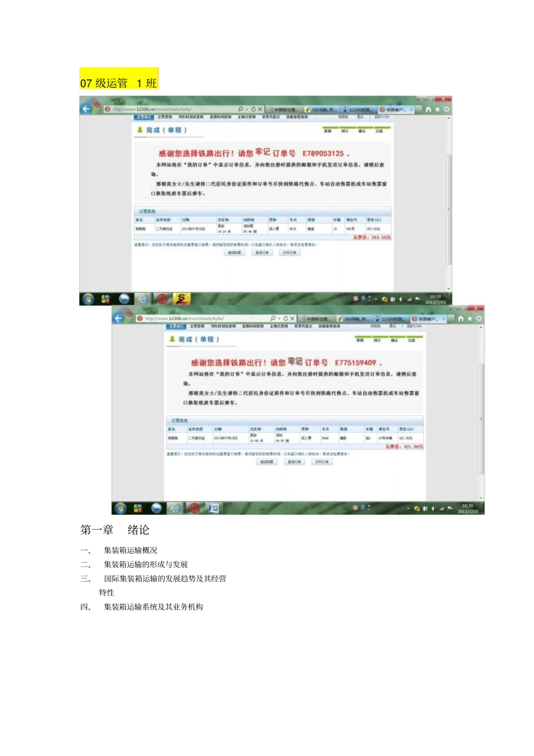534x756 pixels.
Task: Click the line 集装箱运输系统及其业务机构
Action: (153, 606)
